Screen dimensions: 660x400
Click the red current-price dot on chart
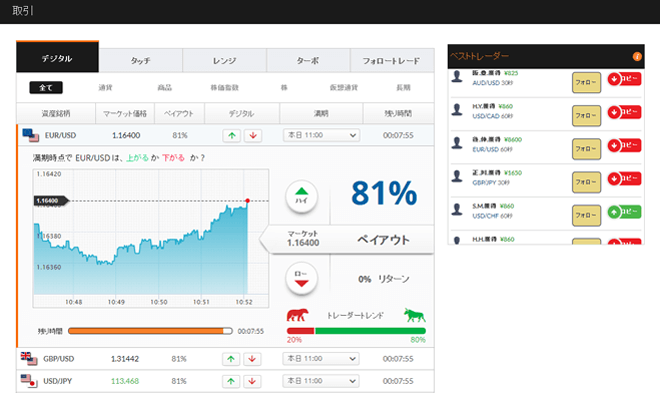[248, 201]
